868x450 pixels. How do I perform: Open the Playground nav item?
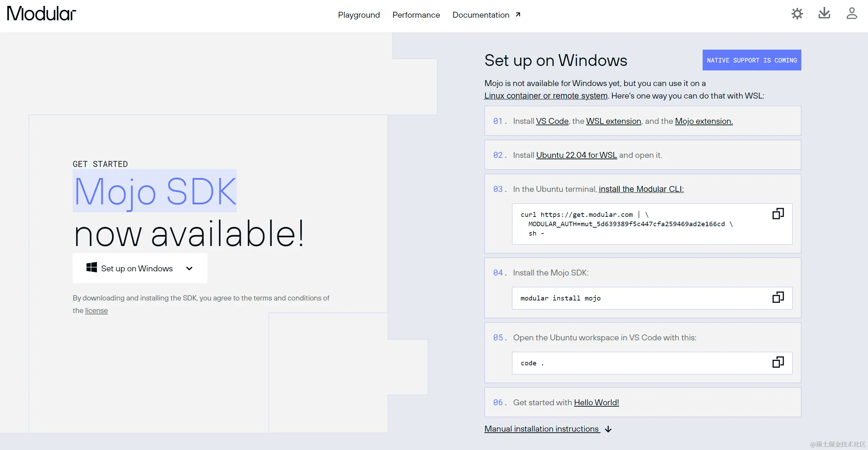[359, 15]
